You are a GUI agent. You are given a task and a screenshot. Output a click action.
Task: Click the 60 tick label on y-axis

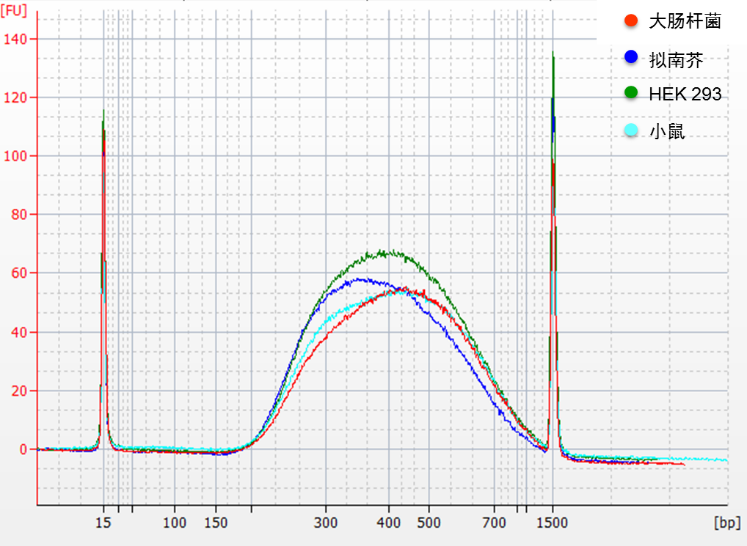(x=21, y=273)
